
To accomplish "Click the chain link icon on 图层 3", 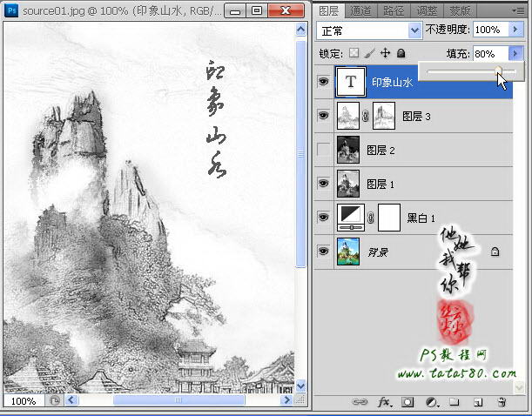I will (366, 117).
